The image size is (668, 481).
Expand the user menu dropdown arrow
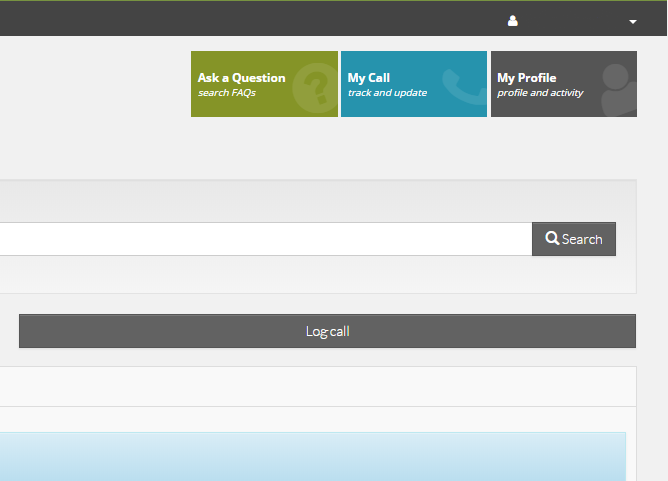pyautogui.click(x=633, y=22)
